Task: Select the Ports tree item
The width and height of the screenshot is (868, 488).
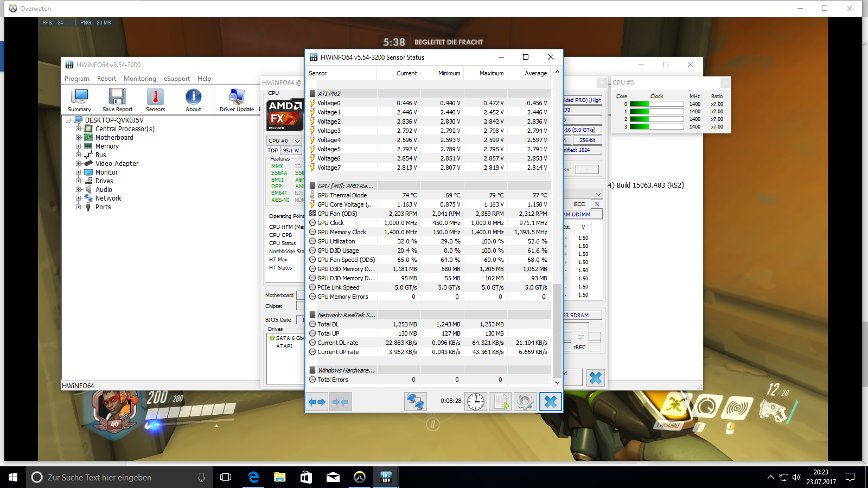Action: point(103,207)
